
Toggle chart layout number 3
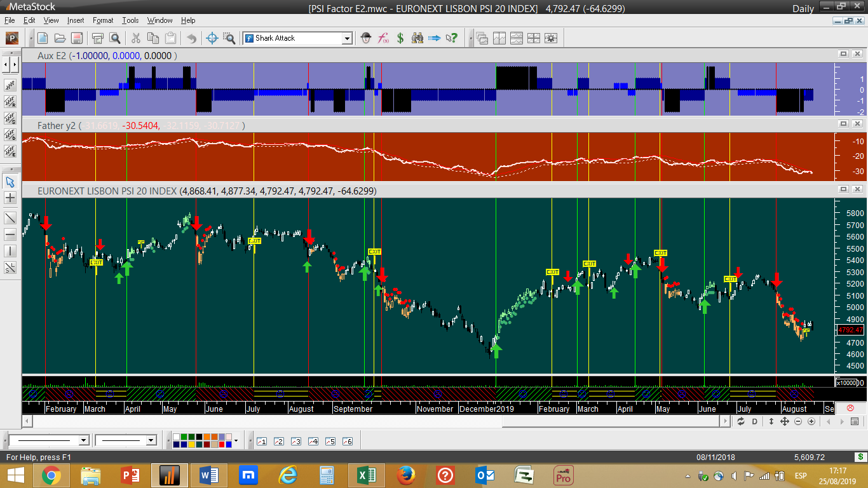point(295,441)
